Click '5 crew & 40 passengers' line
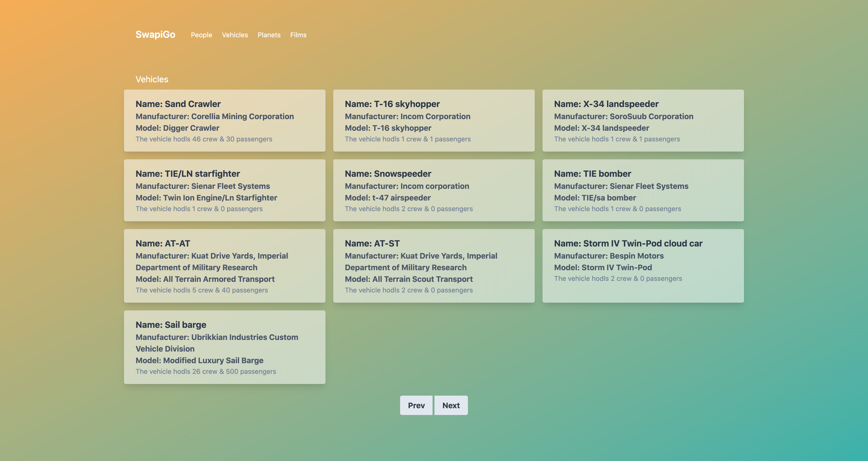 202,290
